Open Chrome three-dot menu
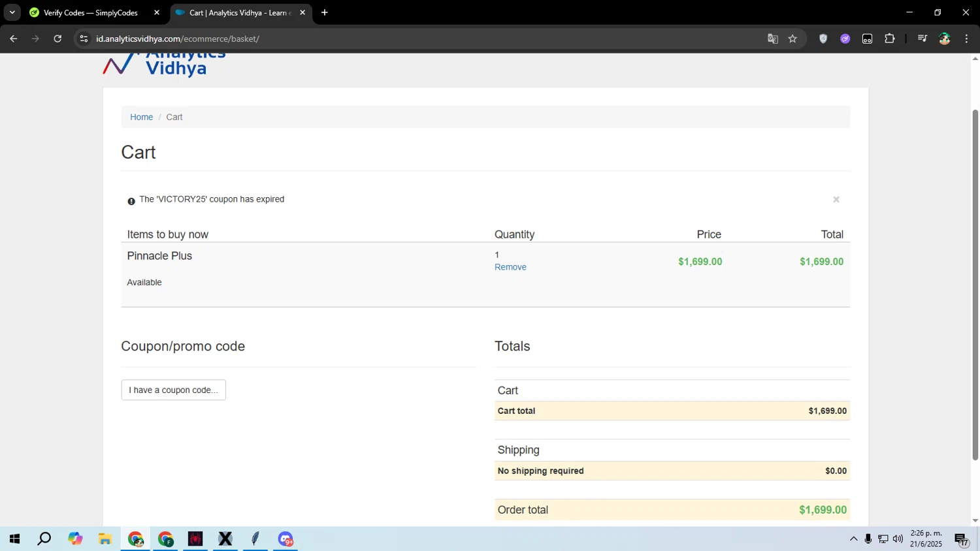Screen dimensions: 980x551 pyautogui.click(x=966, y=39)
